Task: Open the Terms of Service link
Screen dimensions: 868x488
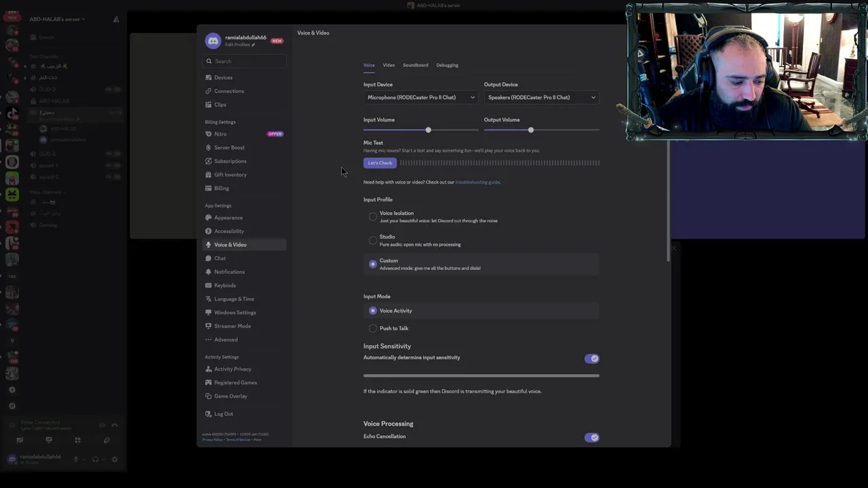Action: (239, 440)
